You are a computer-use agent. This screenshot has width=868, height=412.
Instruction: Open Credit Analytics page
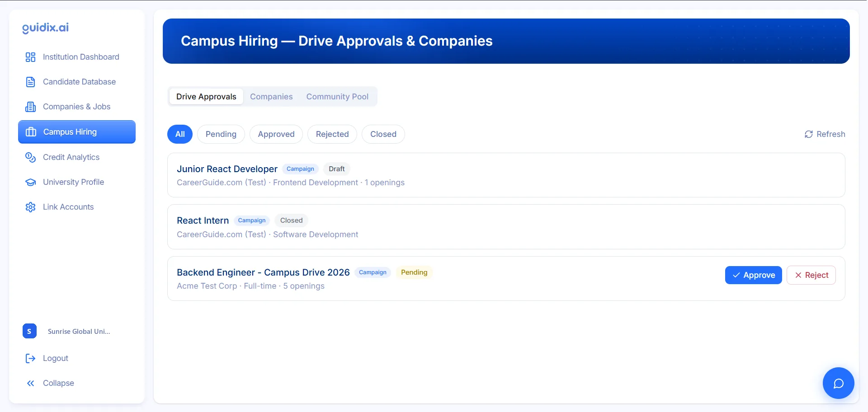[77, 157]
